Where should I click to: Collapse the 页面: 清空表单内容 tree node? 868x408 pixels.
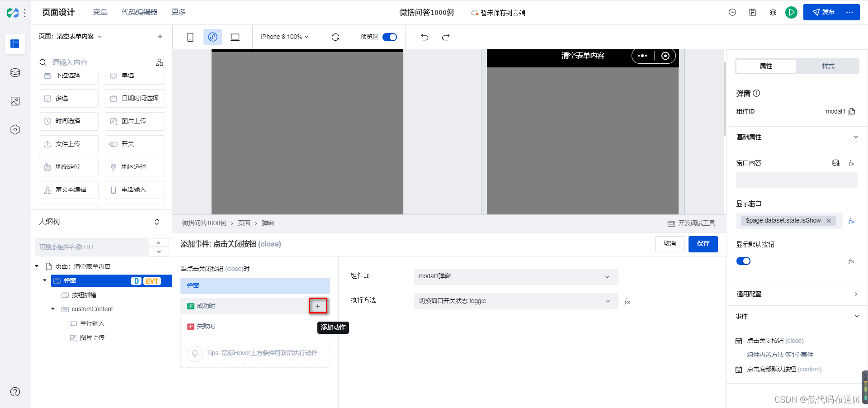point(37,266)
